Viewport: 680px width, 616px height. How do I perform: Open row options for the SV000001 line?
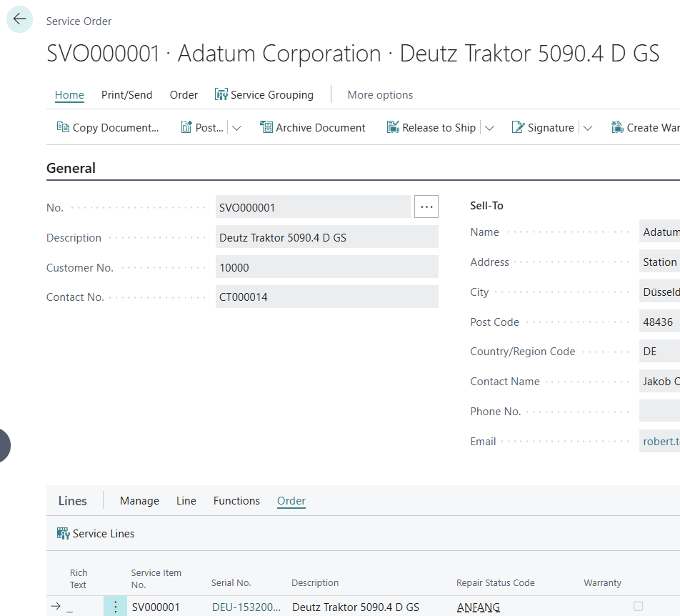point(116,607)
